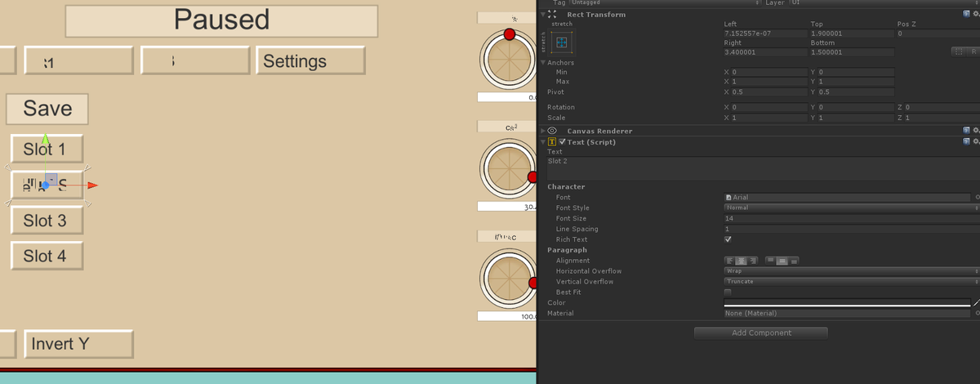Set horizontal alignment to center
980x384 pixels.
point(740,261)
